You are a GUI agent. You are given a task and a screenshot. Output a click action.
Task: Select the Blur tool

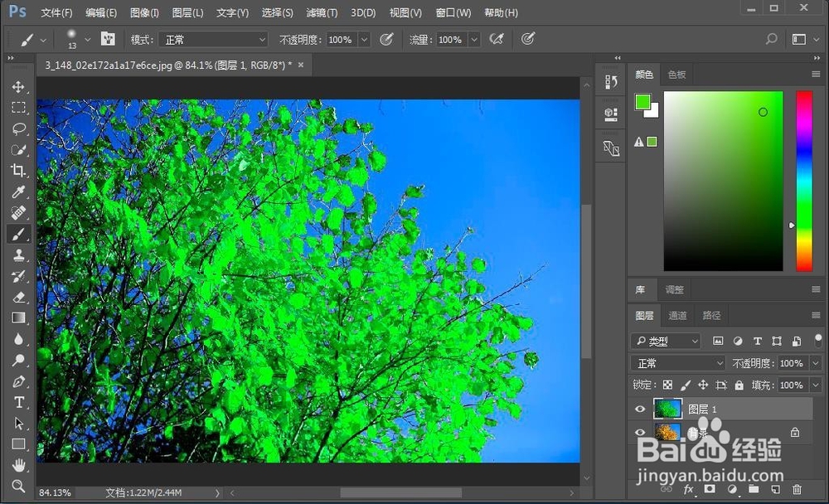coord(18,339)
